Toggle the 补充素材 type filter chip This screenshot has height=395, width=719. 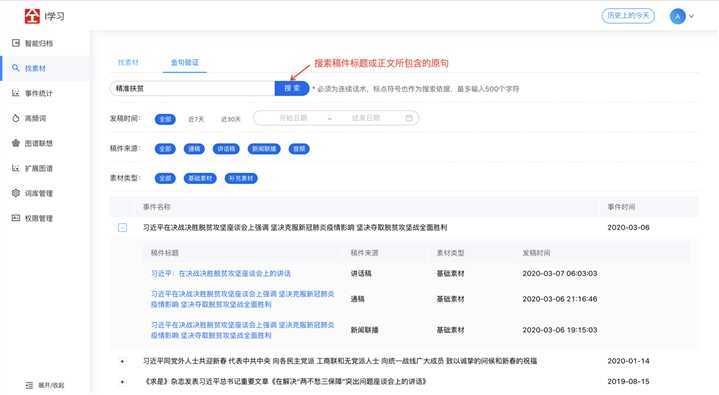click(241, 178)
